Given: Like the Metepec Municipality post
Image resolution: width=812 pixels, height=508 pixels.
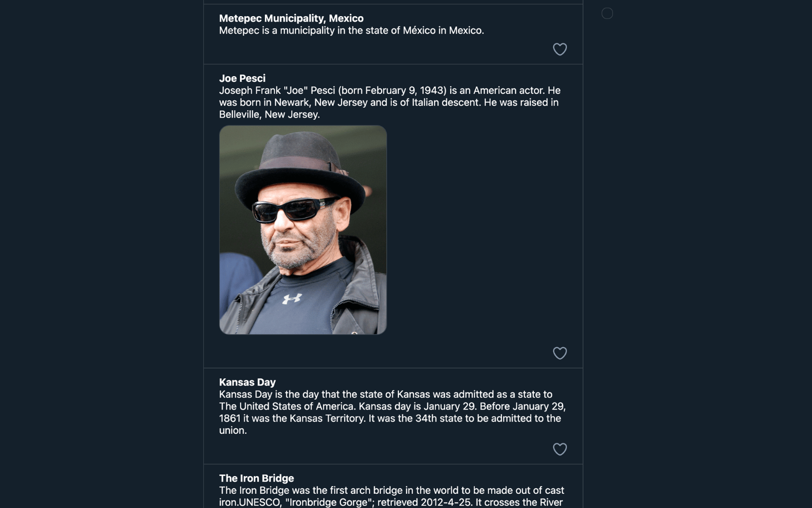Looking at the screenshot, I should 559,49.
